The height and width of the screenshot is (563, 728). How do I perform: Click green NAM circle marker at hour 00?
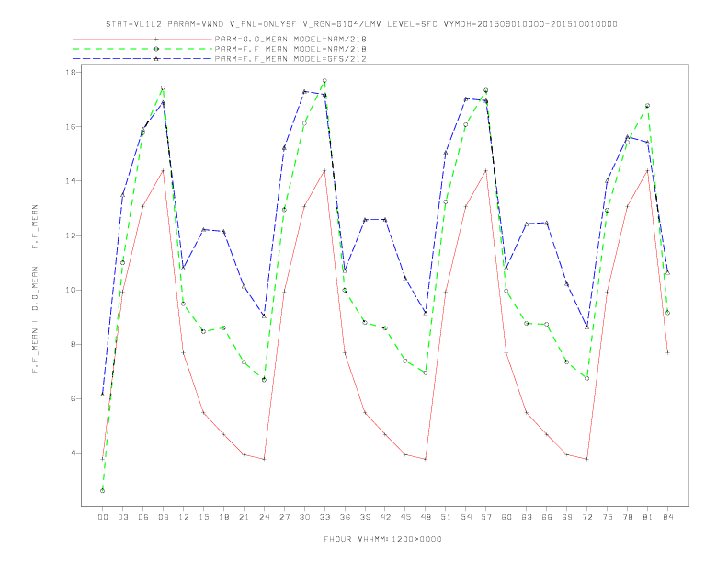(x=103, y=491)
